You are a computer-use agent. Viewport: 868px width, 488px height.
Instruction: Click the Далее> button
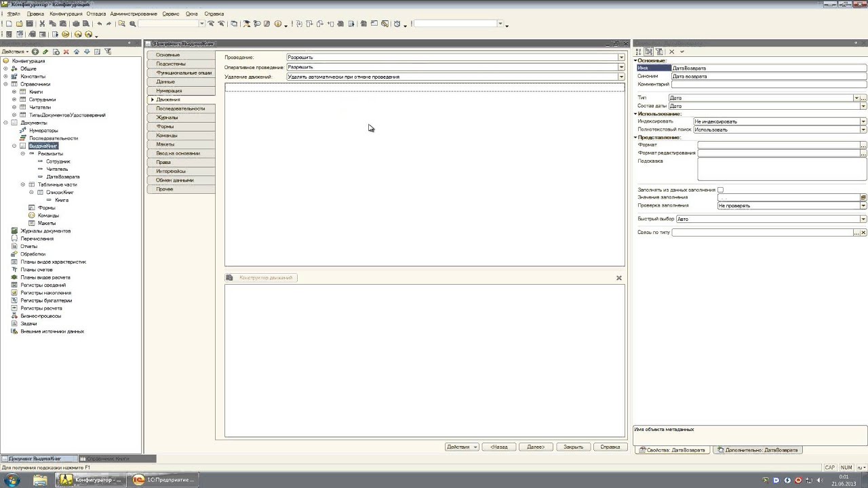536,447
